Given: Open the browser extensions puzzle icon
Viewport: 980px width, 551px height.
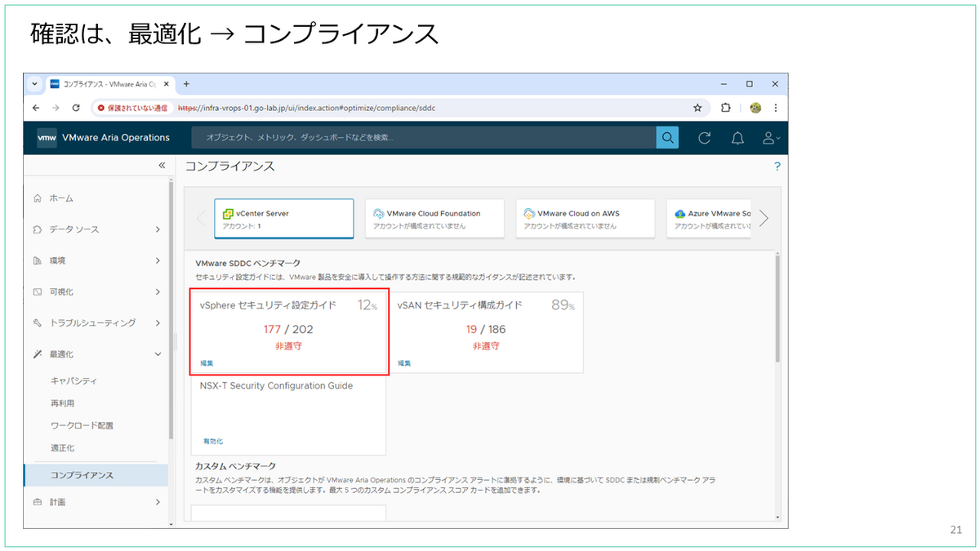Looking at the screenshot, I should coord(726,107).
